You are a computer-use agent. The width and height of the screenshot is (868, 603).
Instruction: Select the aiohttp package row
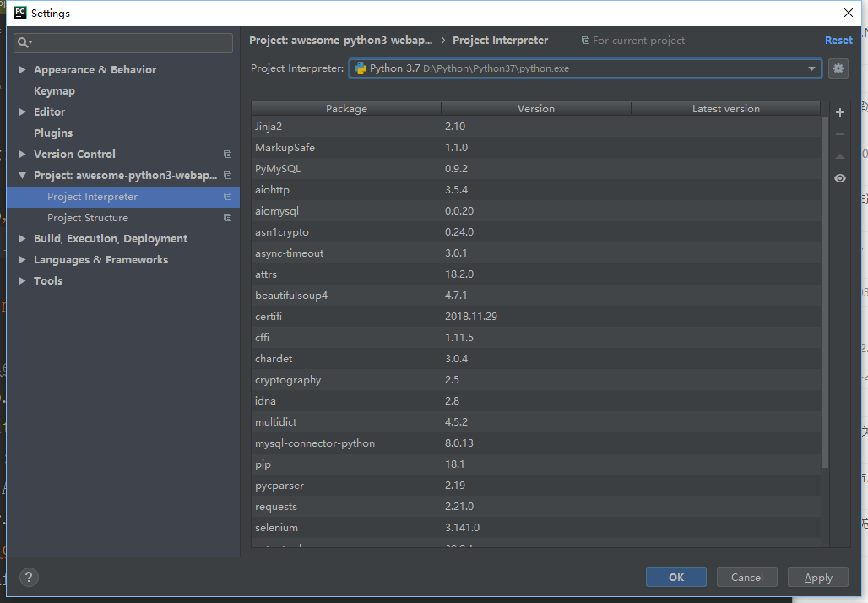(x=536, y=189)
